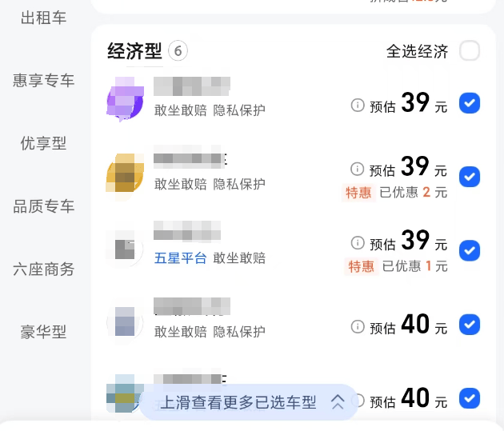504x431 pixels.
Task: Tap the yellow logo of the second ride provider
Action: [x=124, y=173]
